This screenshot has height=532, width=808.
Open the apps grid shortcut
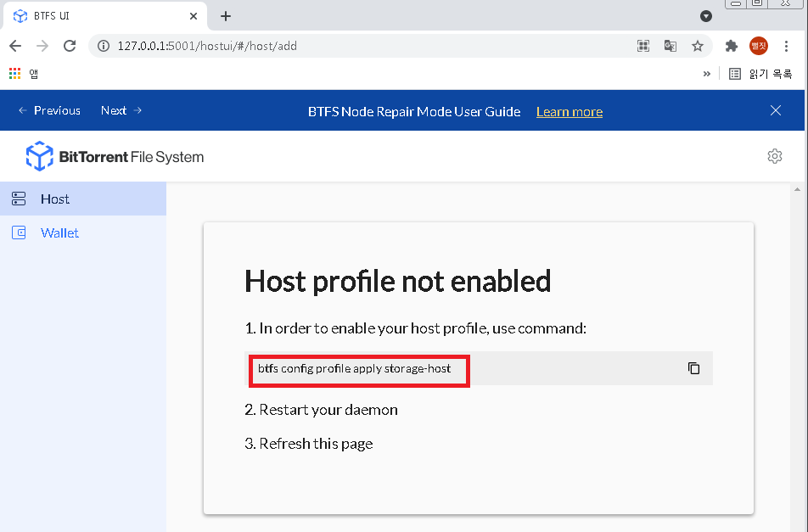click(x=15, y=74)
